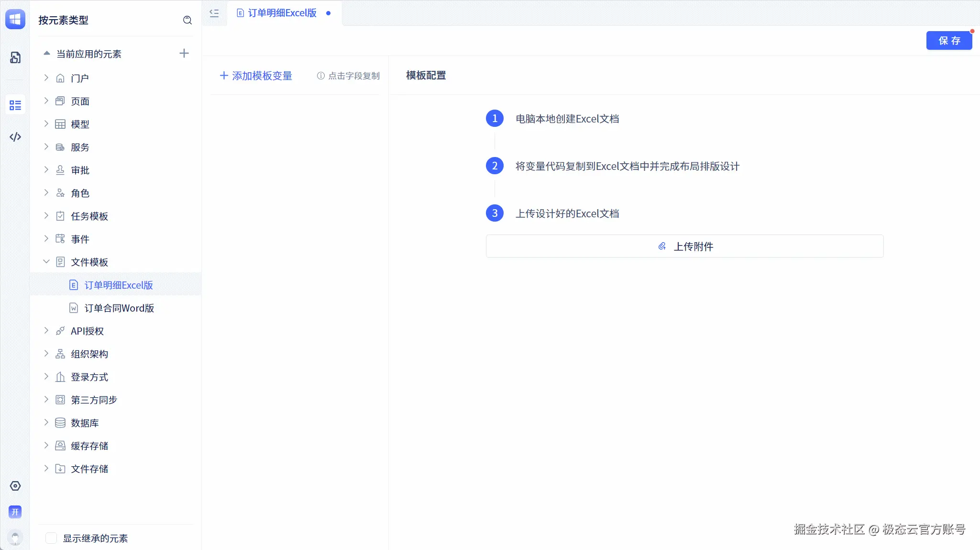Open the file manager icon in sidebar
This screenshot has width=980, height=550.
pyautogui.click(x=15, y=57)
